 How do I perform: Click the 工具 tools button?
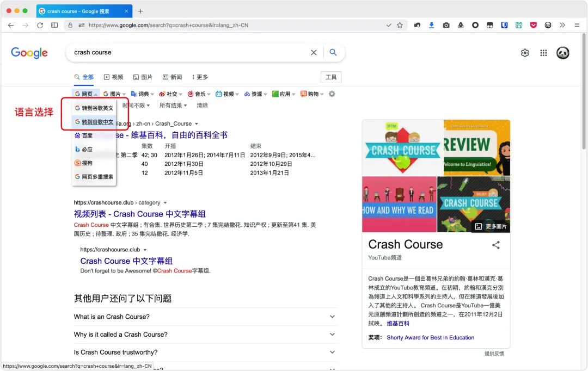pos(331,77)
